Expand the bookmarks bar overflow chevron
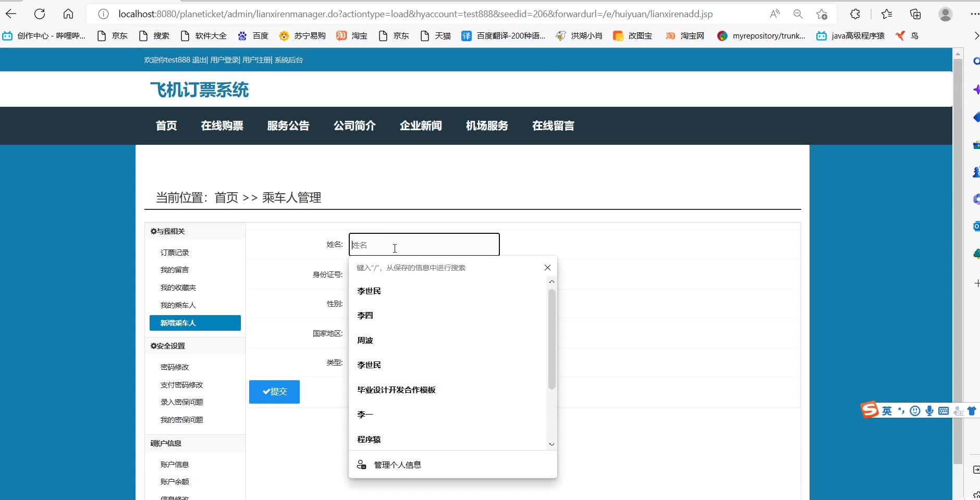 pos(976,35)
